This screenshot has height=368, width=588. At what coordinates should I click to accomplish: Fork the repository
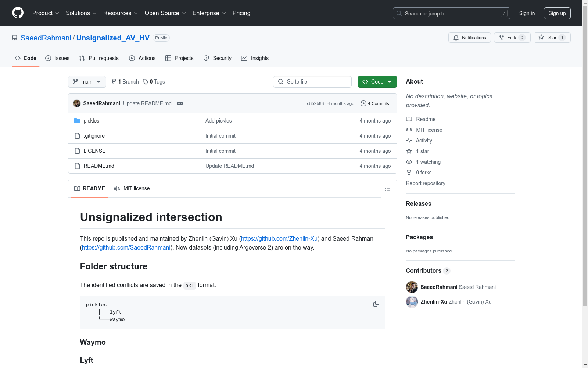512,38
